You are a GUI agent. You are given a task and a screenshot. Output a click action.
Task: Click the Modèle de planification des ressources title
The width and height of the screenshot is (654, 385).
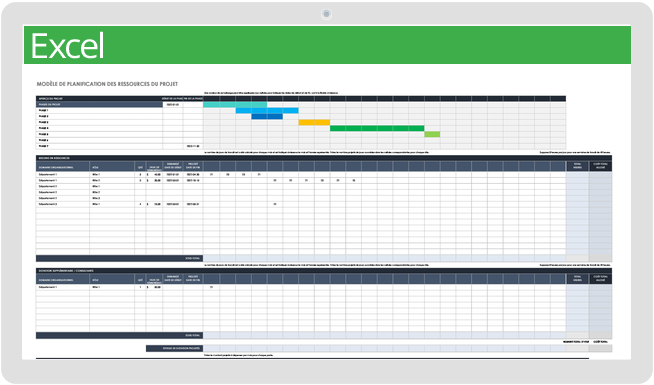click(107, 84)
